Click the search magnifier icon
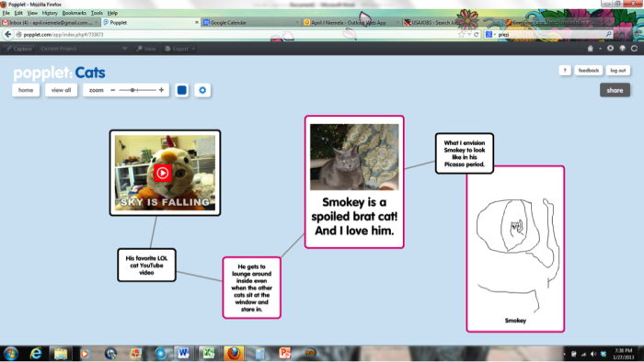 click(609, 34)
